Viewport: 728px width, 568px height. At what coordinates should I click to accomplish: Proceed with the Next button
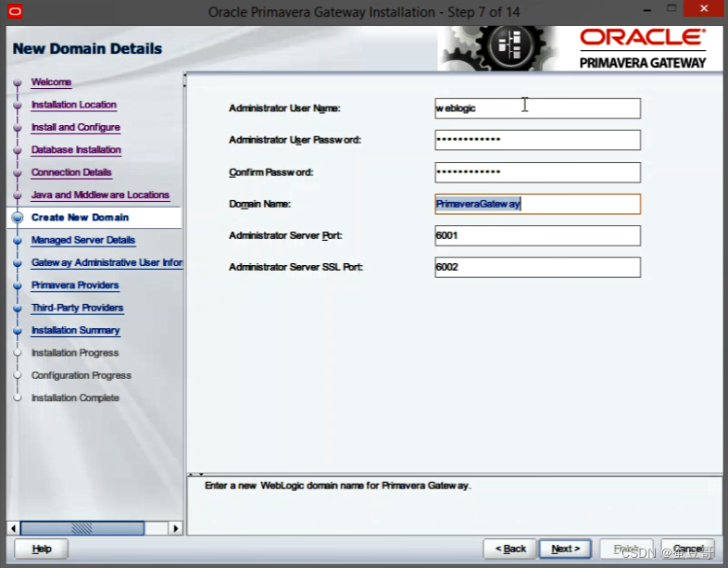pos(565,549)
